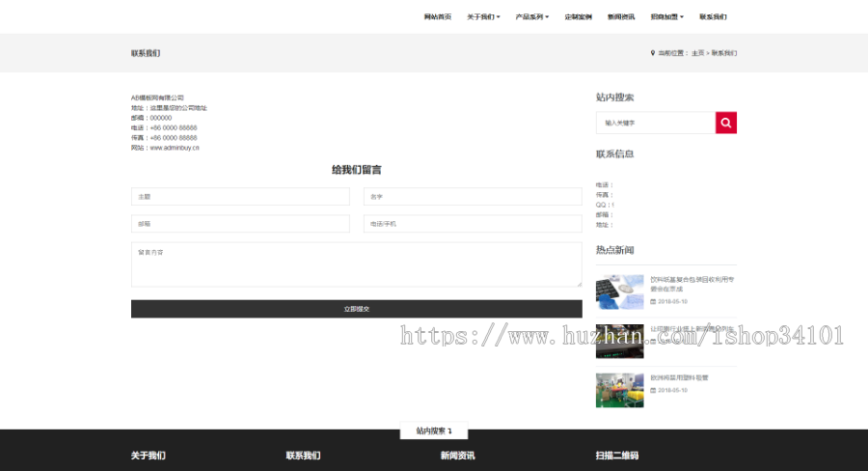Click calendar icon of first news item
The height and width of the screenshot is (471, 868).
(653, 301)
